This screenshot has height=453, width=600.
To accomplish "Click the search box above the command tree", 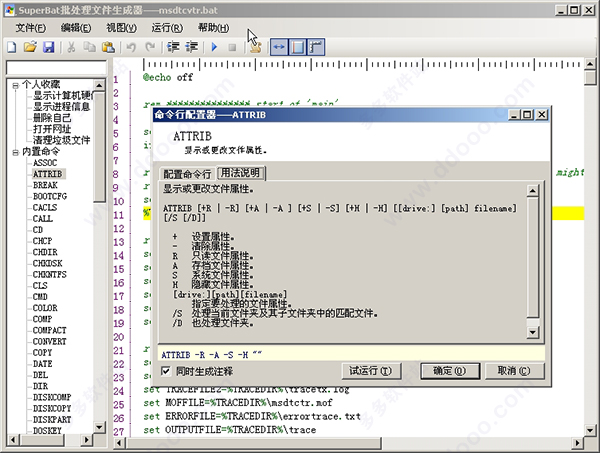I will 56,68.
